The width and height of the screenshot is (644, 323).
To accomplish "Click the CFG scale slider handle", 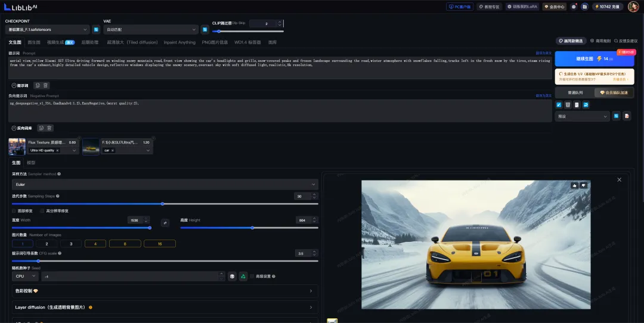I will [38, 261].
